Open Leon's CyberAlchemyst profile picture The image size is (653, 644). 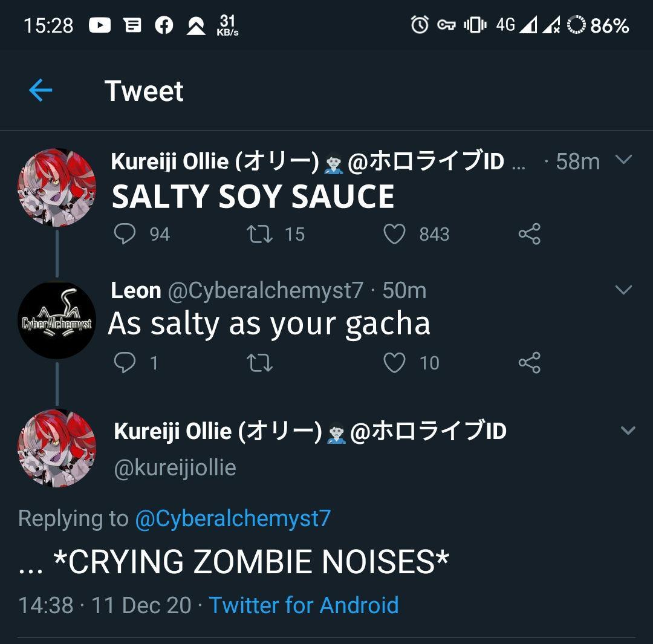coord(57,320)
